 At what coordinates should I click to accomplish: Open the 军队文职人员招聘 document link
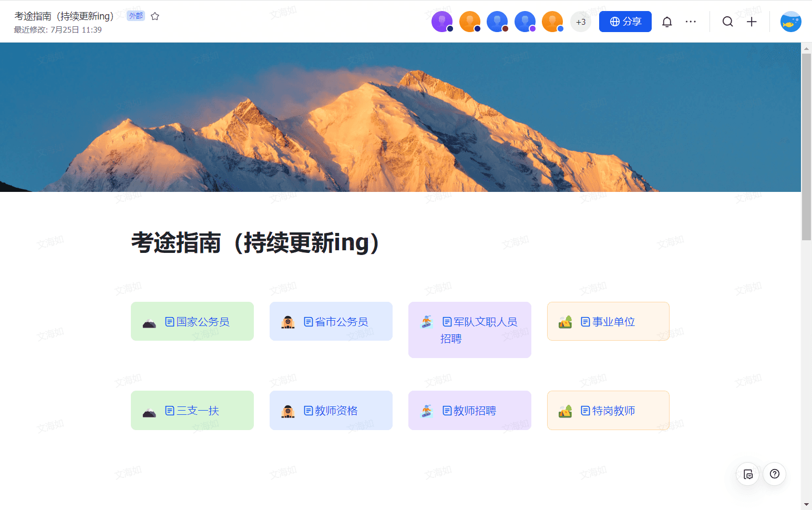479,330
